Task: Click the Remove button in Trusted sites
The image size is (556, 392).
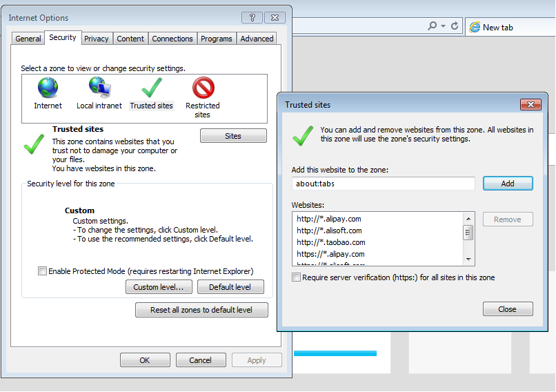Action: point(508,219)
